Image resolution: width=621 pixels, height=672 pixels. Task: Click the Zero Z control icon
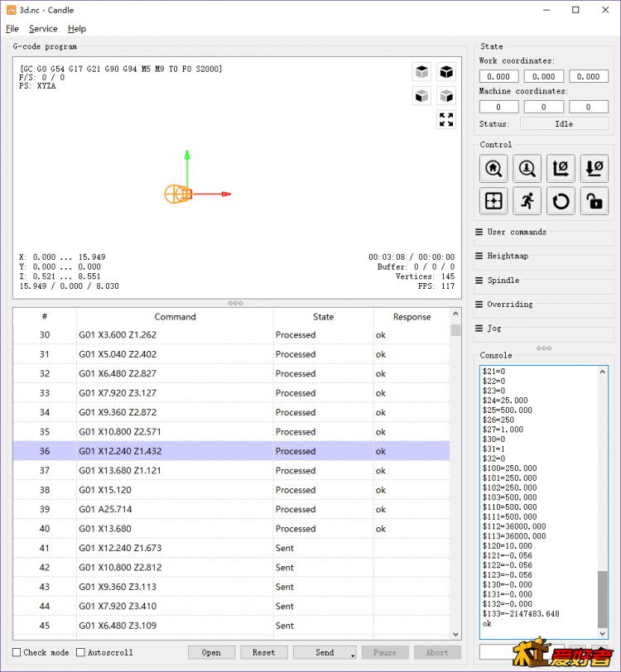[594, 169]
